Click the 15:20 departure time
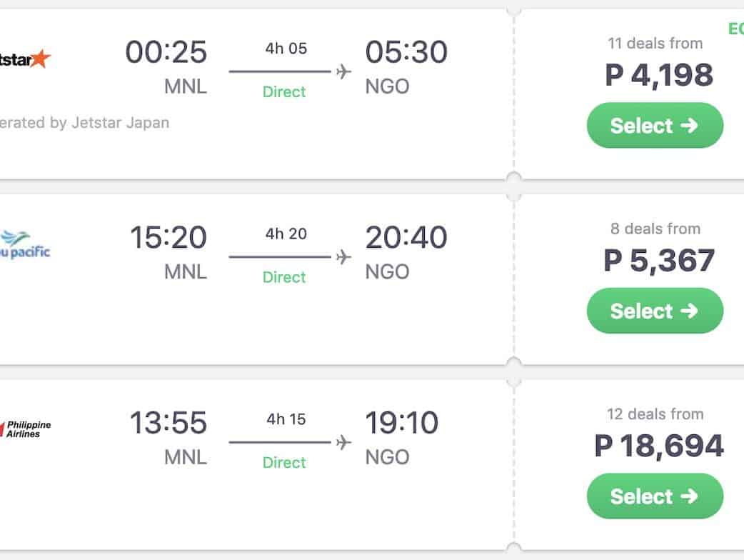The image size is (744, 560). (169, 238)
